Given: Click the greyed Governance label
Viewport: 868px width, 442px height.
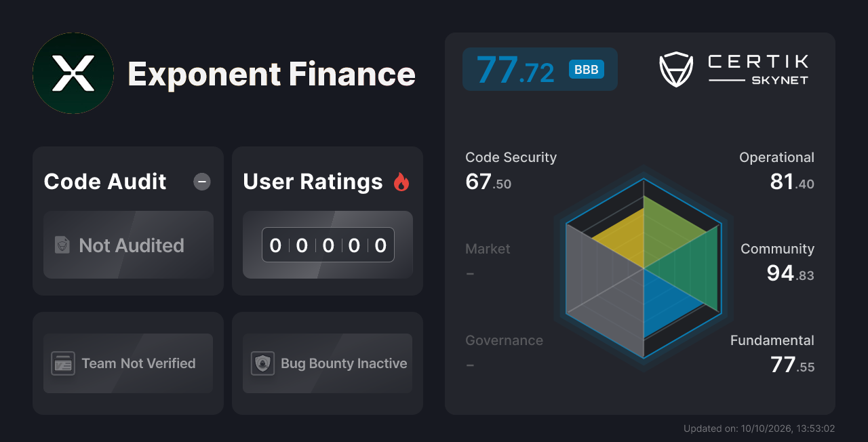Looking at the screenshot, I should pos(504,340).
